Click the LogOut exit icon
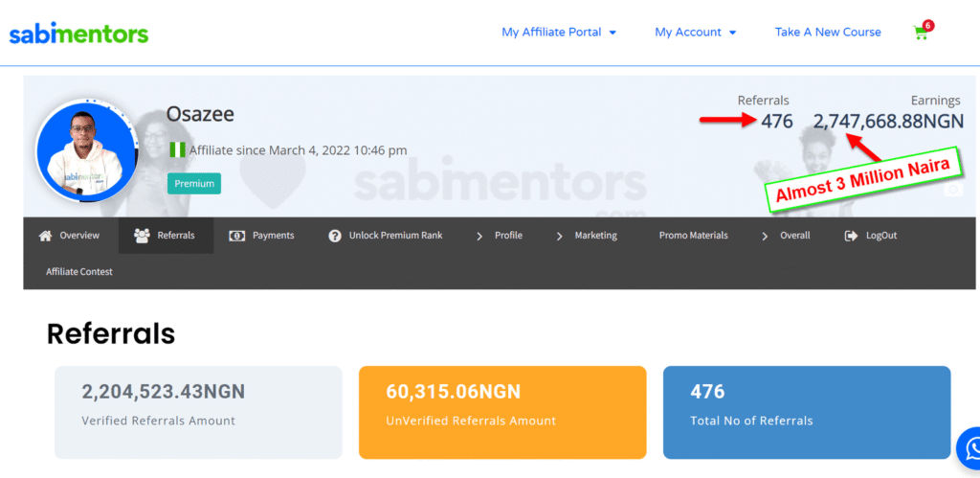The width and height of the screenshot is (980, 478). click(851, 236)
